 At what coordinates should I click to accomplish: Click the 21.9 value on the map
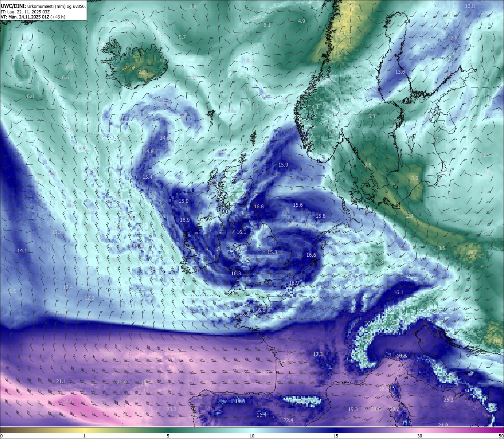coord(122,383)
